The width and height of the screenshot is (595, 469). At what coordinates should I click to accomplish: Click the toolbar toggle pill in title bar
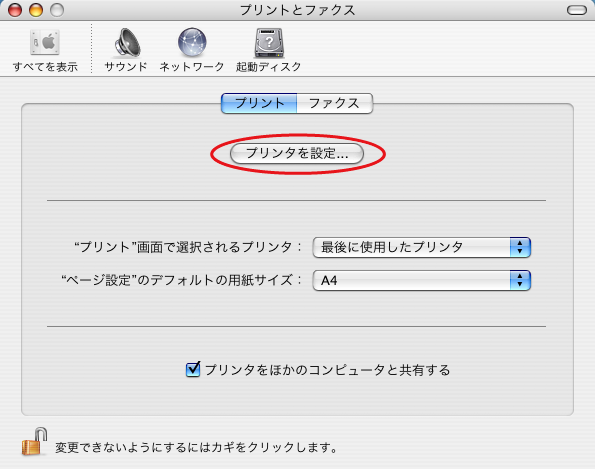(577, 10)
